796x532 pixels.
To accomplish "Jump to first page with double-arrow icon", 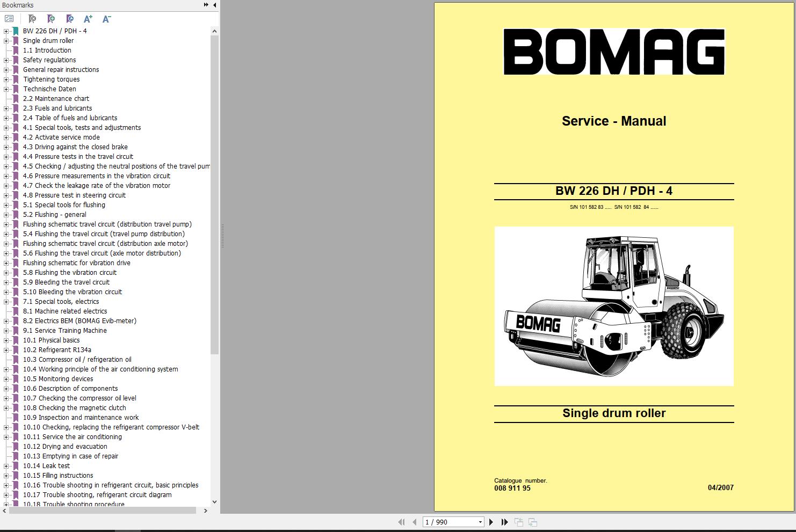I will pyautogui.click(x=401, y=521).
